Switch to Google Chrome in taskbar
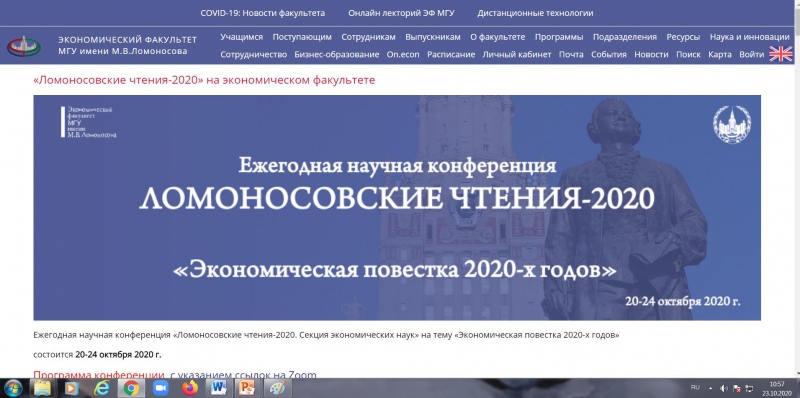 pos(131,388)
